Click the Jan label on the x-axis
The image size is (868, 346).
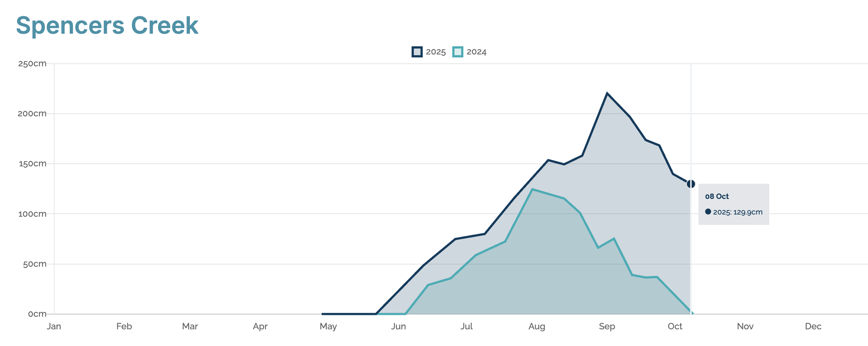click(x=54, y=326)
